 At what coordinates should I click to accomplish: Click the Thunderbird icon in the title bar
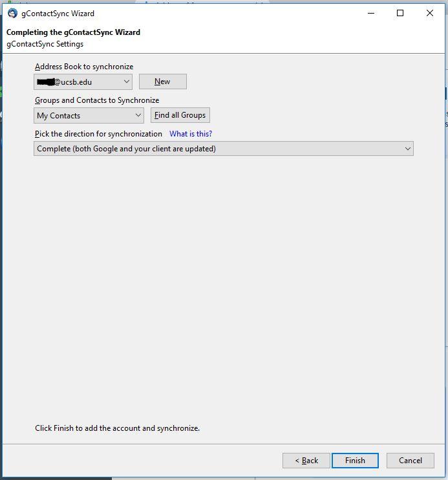[12, 13]
